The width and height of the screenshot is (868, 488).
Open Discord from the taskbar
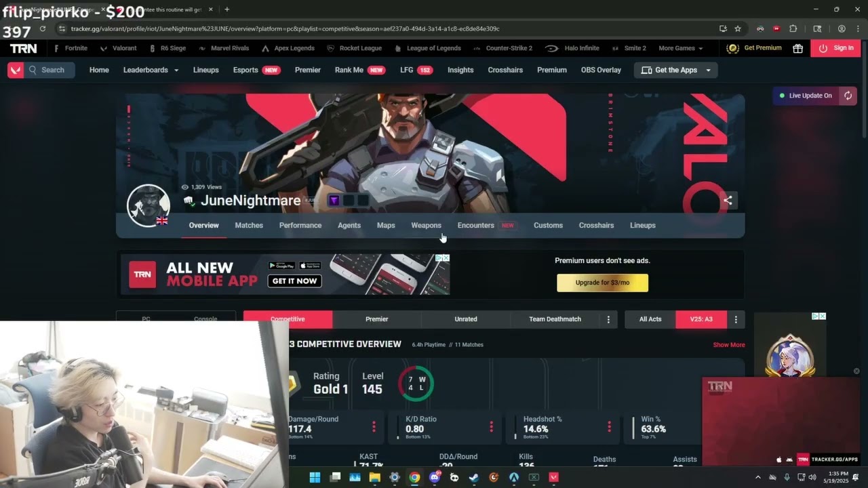tap(435, 477)
